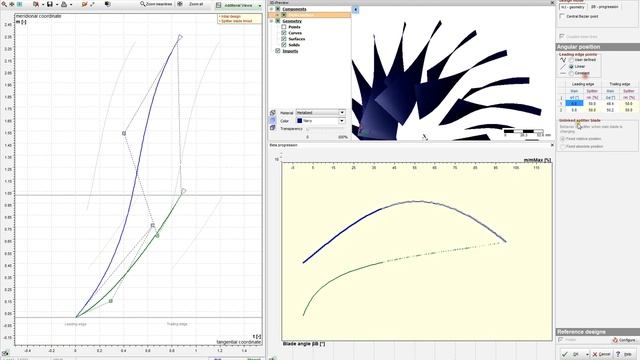
Task: Toggle the Components visibility checkbox
Action: 278,9
